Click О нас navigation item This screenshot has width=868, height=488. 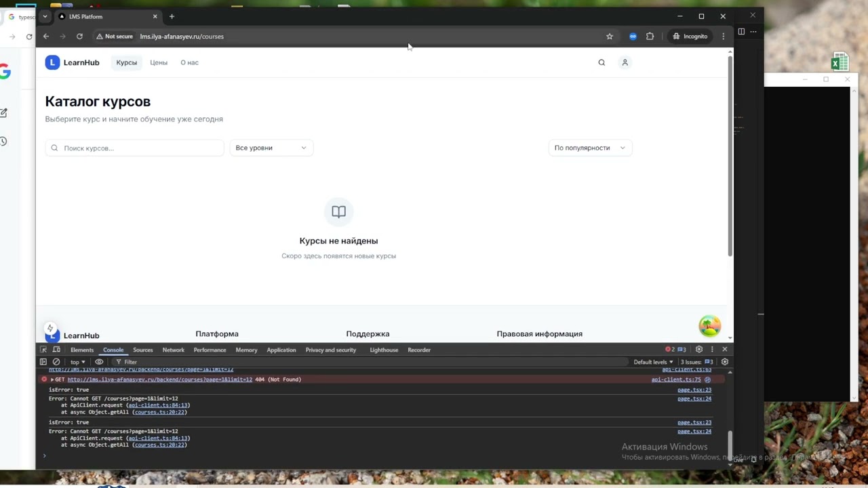189,62
